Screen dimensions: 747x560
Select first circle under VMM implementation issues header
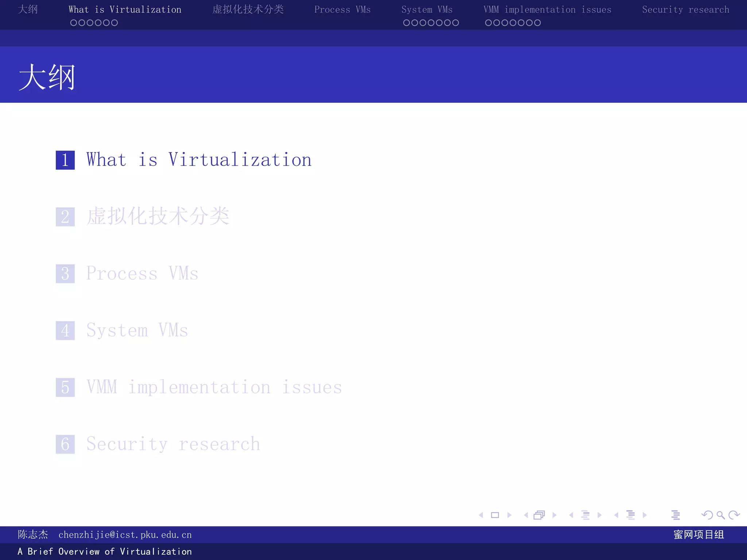[x=488, y=23]
